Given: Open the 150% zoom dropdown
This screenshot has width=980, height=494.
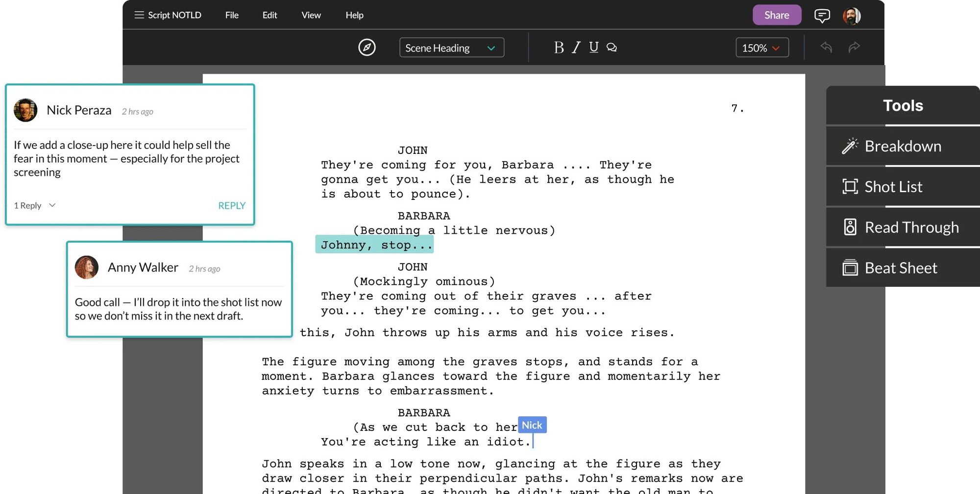Looking at the screenshot, I should pos(761,48).
